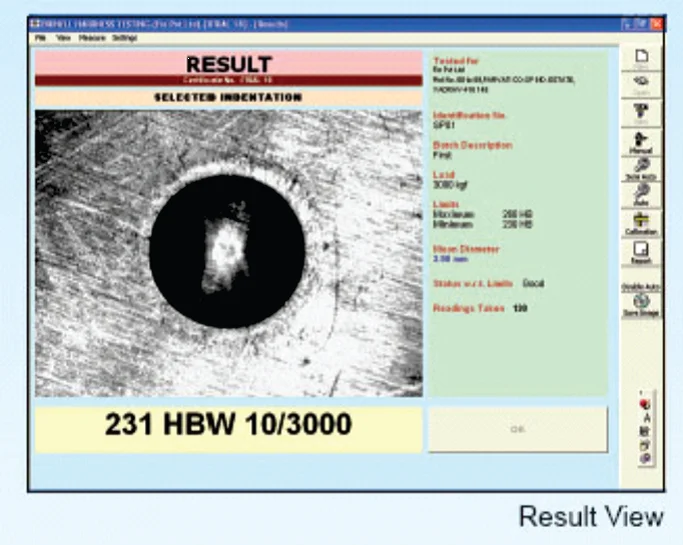
Task: Click the 3000 kgf load value
Action: point(450,185)
